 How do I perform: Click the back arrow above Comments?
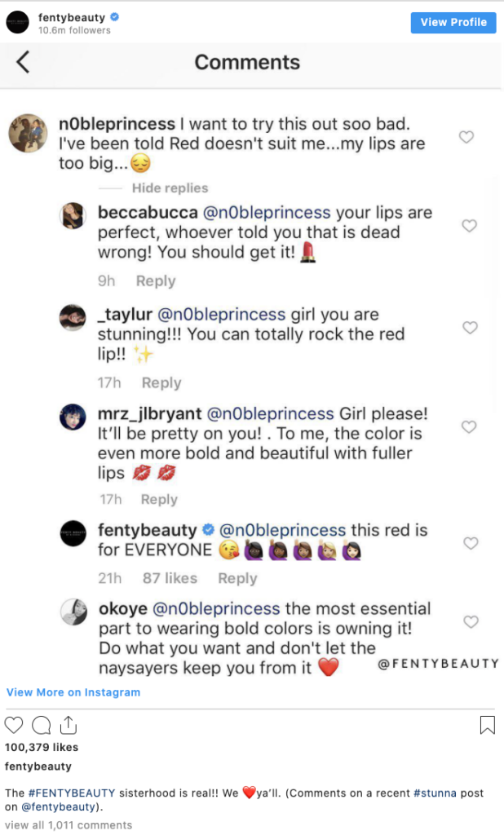pyautogui.click(x=23, y=60)
